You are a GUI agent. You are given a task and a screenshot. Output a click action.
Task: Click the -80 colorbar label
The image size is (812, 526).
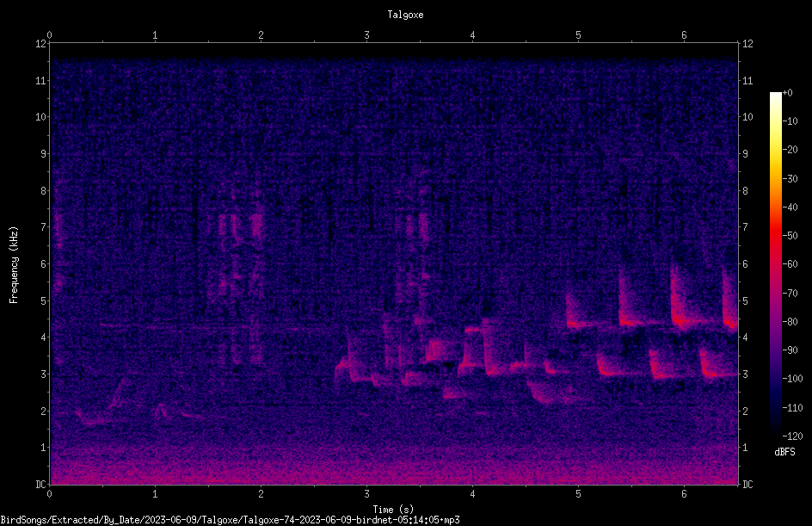coord(790,322)
